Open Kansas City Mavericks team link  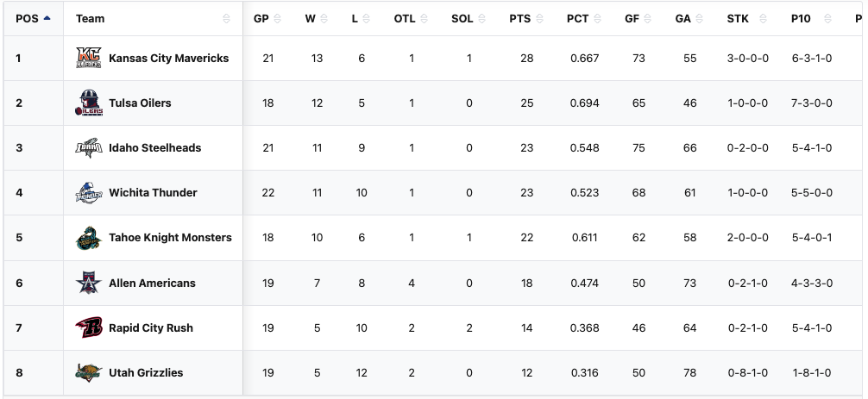(168, 59)
